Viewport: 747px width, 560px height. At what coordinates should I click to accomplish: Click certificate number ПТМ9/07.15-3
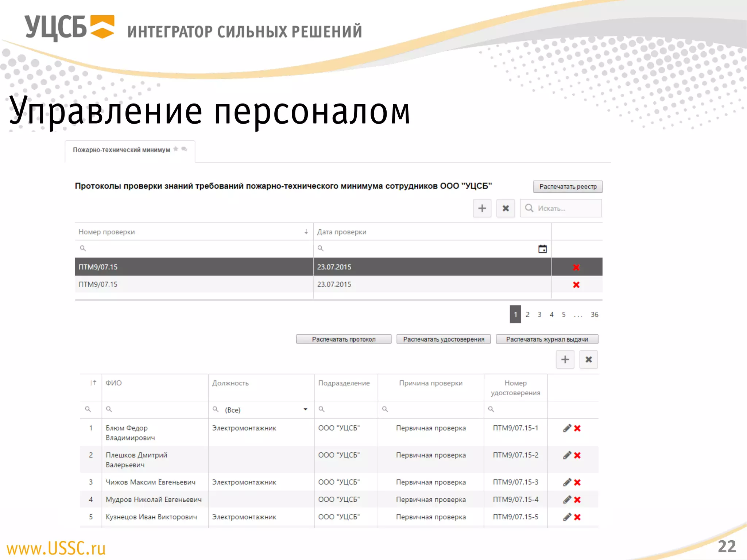(516, 482)
